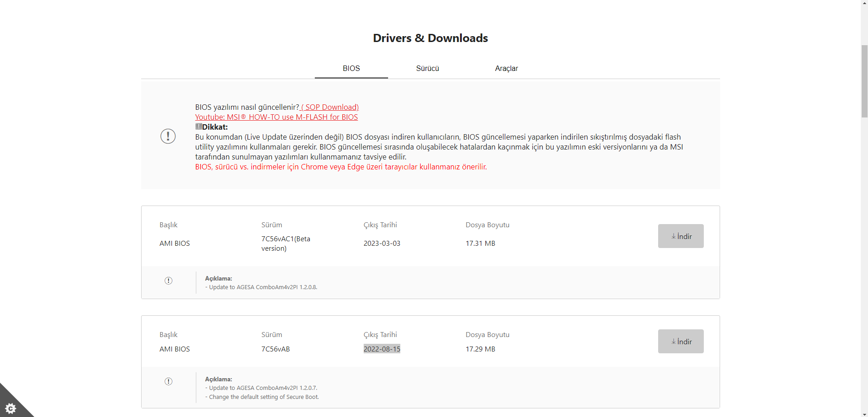Image resolution: width=868 pixels, height=417 pixels.
Task: Click 'Update to AGESA ComboAm4v2PI 1.2.0.7.' text
Action: point(261,388)
